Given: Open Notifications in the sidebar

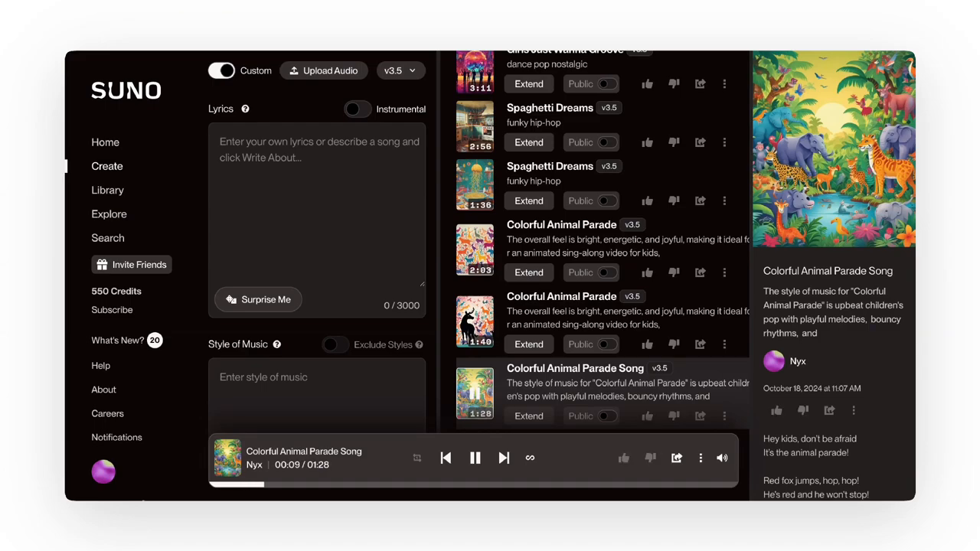Looking at the screenshot, I should click(116, 437).
